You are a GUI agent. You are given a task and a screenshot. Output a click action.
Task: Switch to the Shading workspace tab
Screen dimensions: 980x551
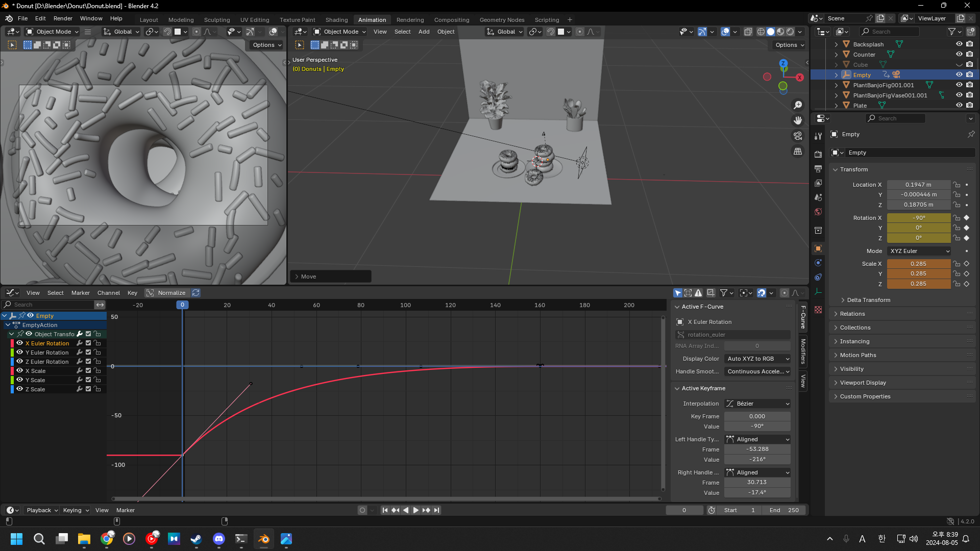[x=336, y=20]
